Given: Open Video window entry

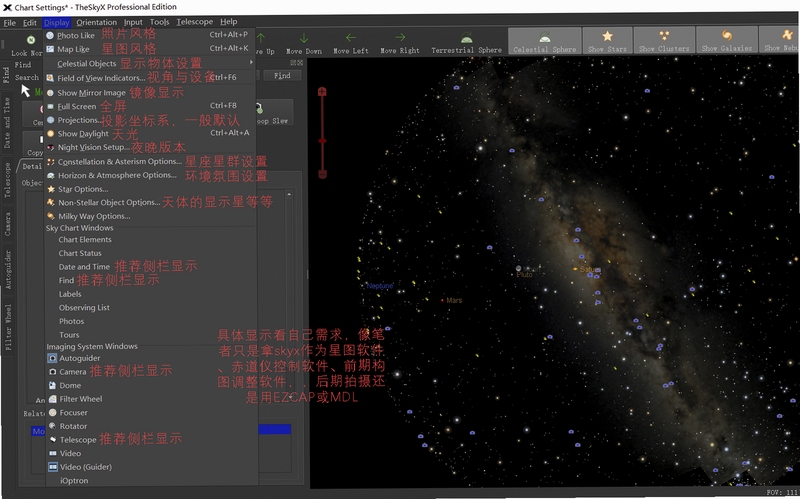Looking at the screenshot, I should 70,454.
